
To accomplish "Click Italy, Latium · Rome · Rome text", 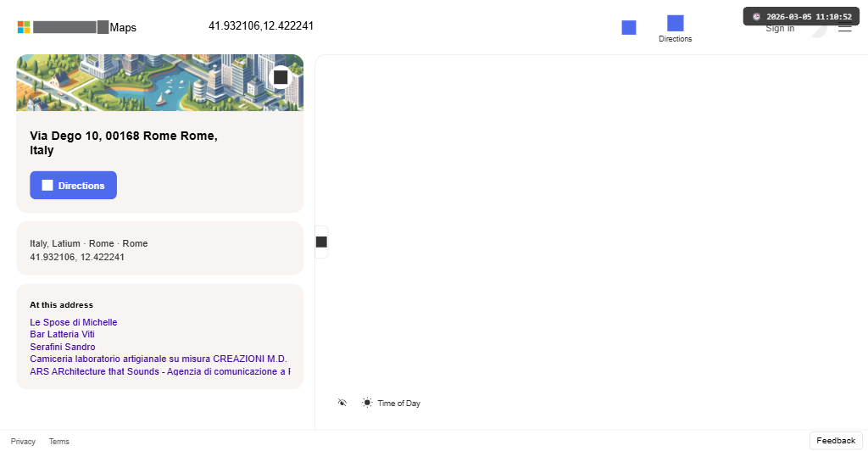I will [x=88, y=243].
